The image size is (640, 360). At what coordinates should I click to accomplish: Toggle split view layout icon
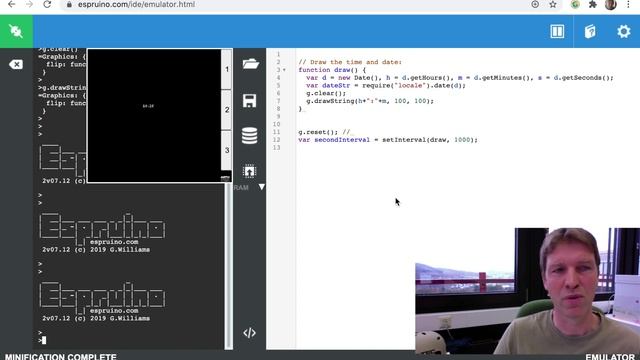[x=557, y=31]
